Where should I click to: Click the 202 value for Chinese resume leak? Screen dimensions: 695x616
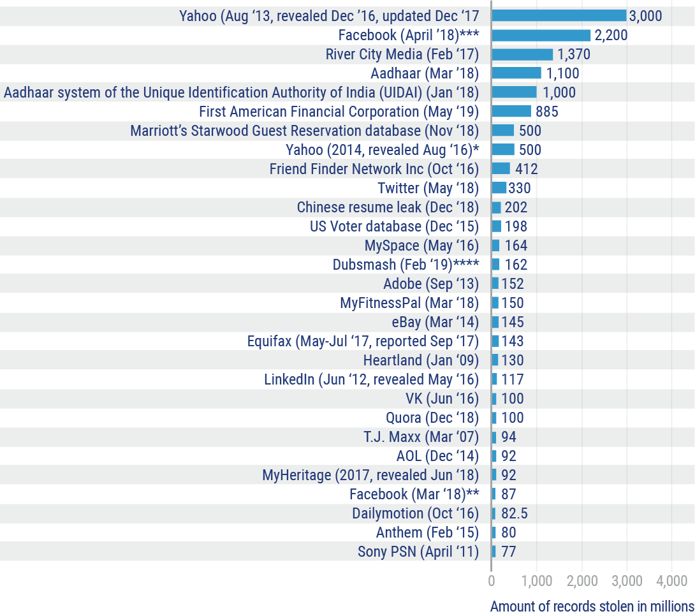[x=516, y=207]
